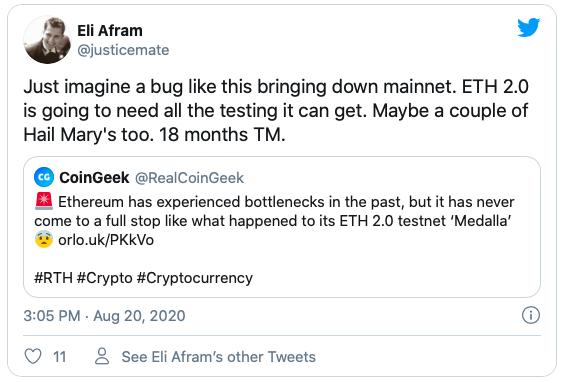
Task: Open CoinGeek account name
Action: click(94, 178)
